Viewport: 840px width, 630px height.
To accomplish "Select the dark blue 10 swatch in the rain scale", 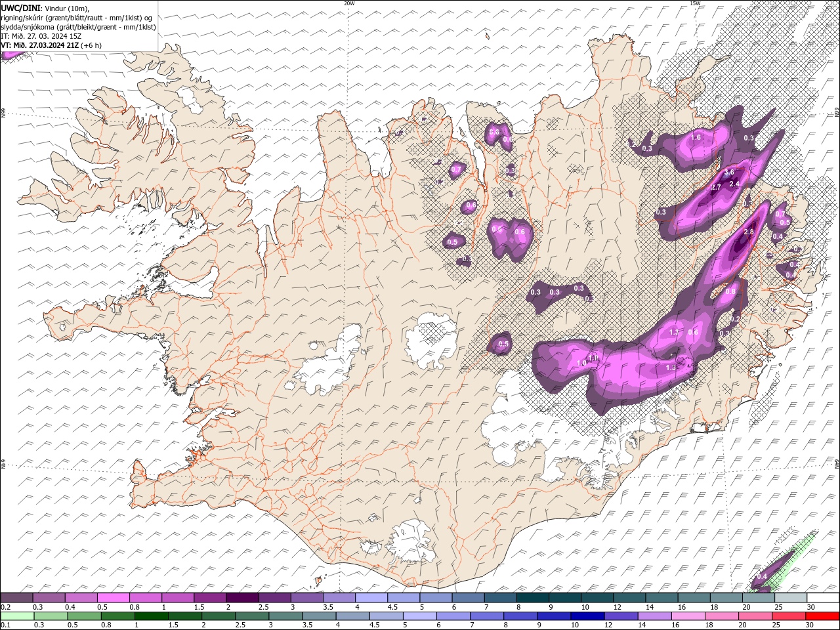I will click(586, 616).
